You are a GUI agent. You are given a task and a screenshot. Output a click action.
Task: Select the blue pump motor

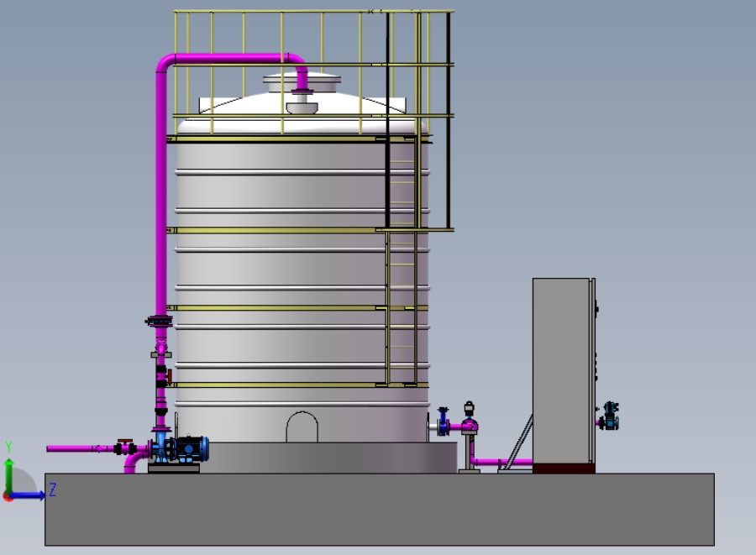click(192, 449)
